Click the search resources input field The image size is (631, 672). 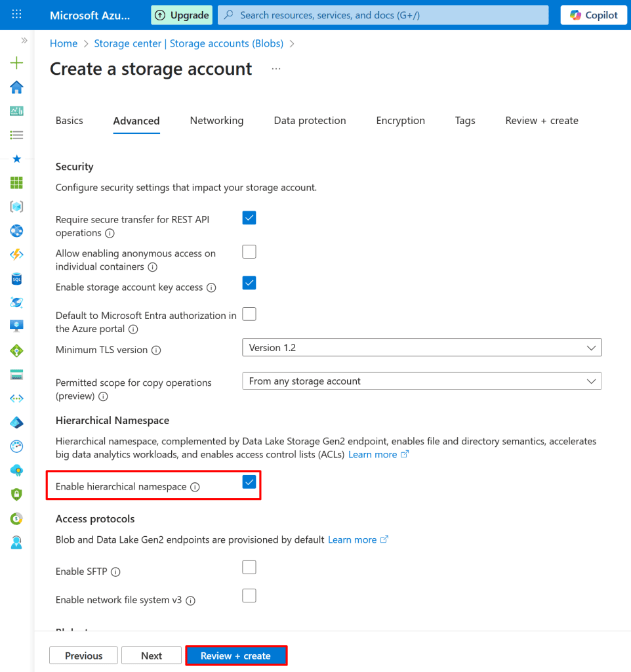383,15
